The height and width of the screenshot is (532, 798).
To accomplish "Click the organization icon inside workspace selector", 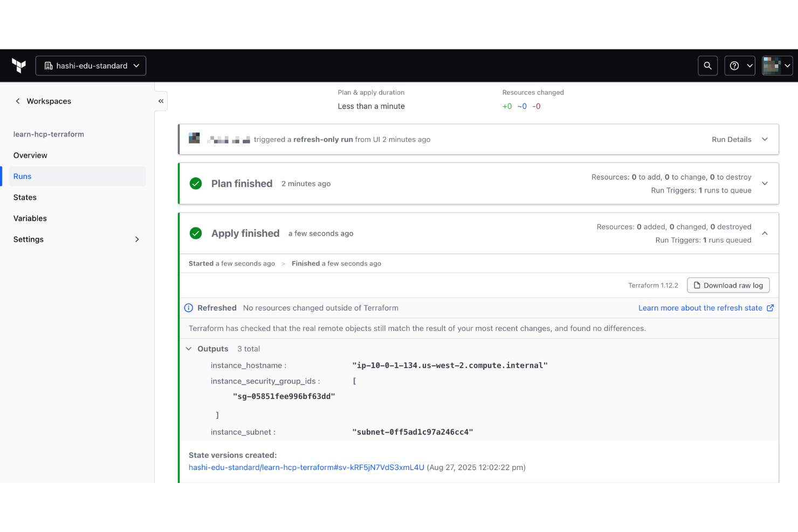I will (x=47, y=65).
